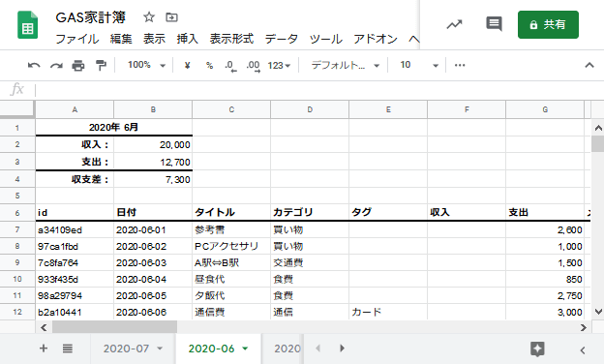Image resolution: width=604 pixels, height=364 pixels.
Task: Select the id a34109ed cell
Action: pyautogui.click(x=75, y=230)
